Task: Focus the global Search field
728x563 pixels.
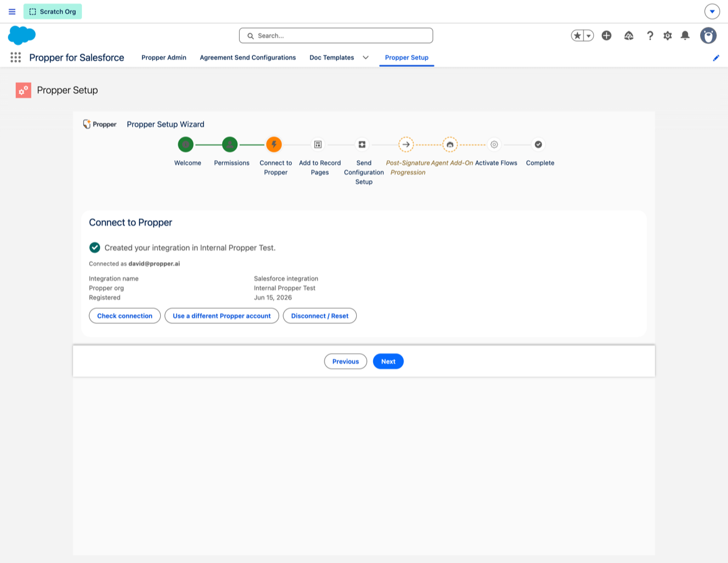Action: 336,36
